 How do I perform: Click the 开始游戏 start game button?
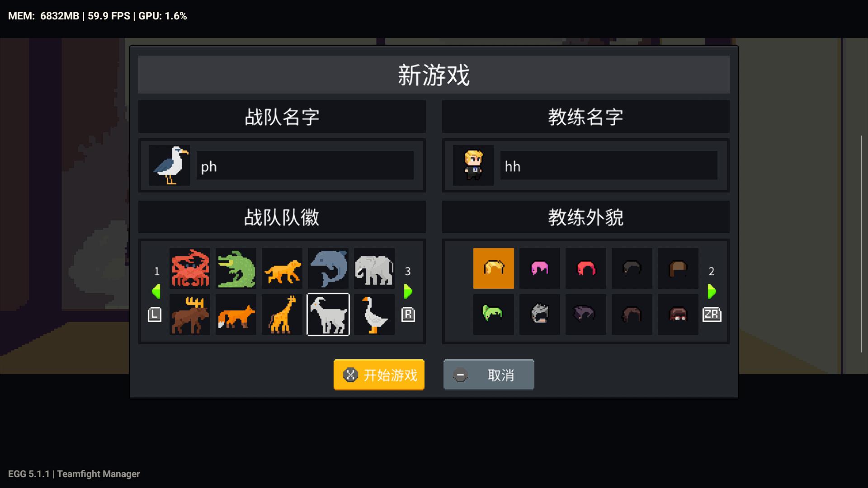(379, 375)
